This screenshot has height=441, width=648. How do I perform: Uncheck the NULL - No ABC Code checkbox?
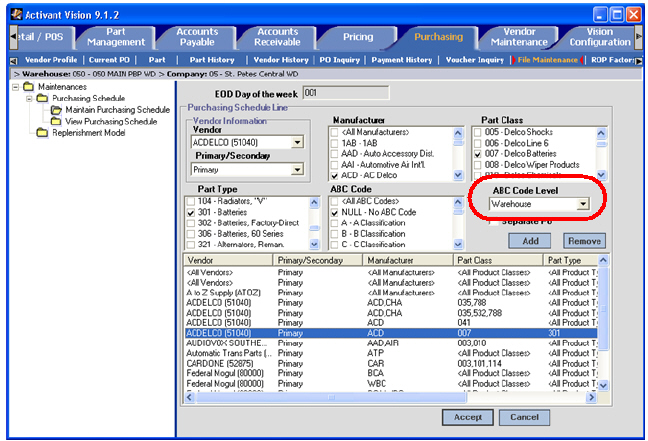tap(334, 212)
